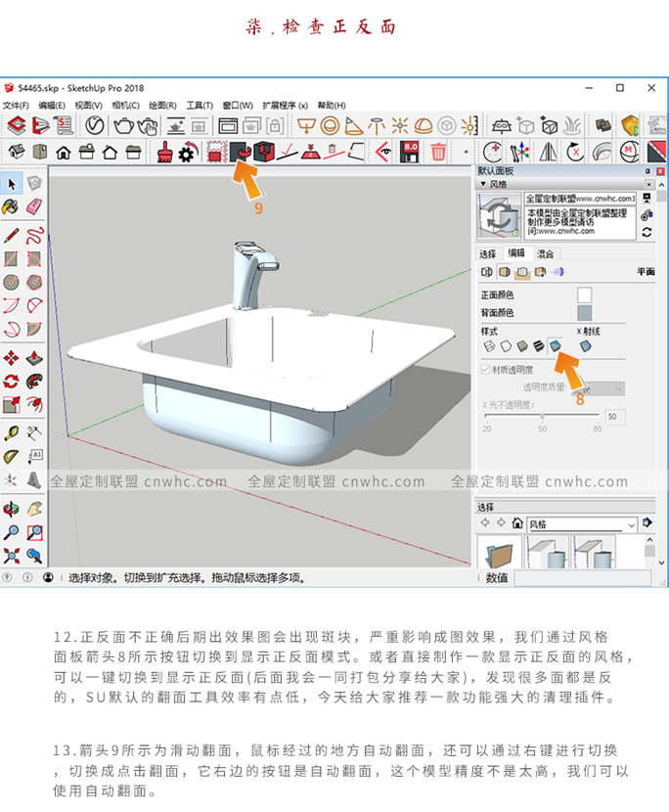Click the red trash can plugin icon
Image resolution: width=669 pixels, height=812 pixels.
[438, 153]
